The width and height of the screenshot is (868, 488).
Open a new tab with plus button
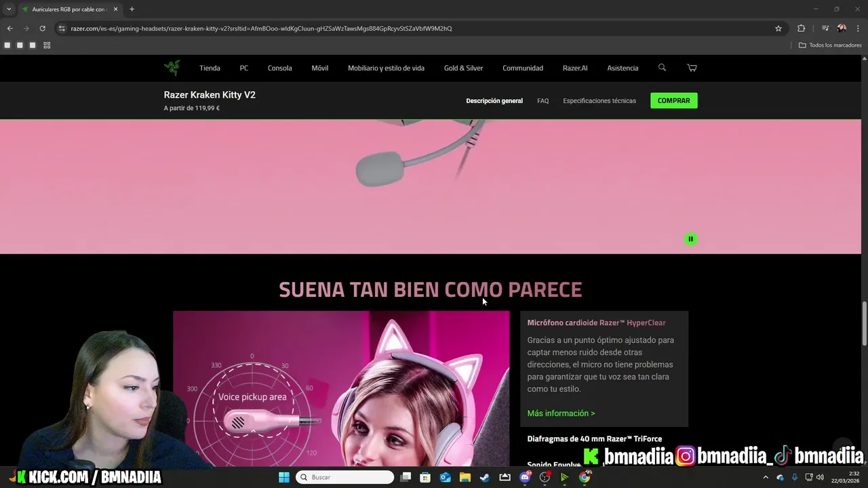132,9
